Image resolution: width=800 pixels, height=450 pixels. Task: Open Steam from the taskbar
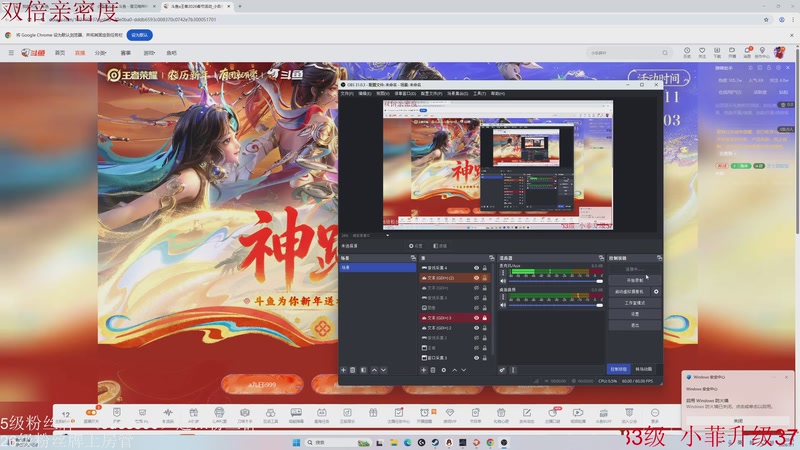point(435,442)
